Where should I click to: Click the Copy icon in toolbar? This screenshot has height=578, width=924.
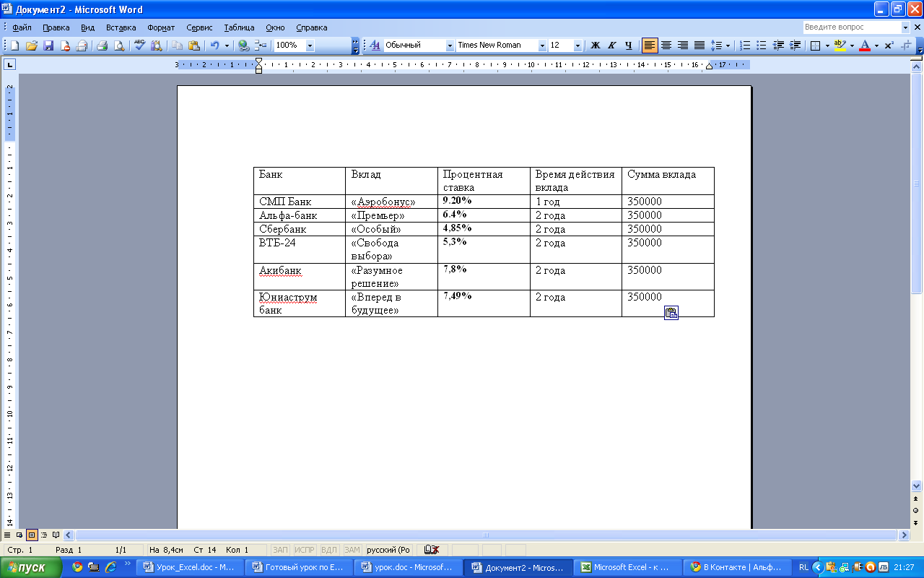tap(177, 45)
